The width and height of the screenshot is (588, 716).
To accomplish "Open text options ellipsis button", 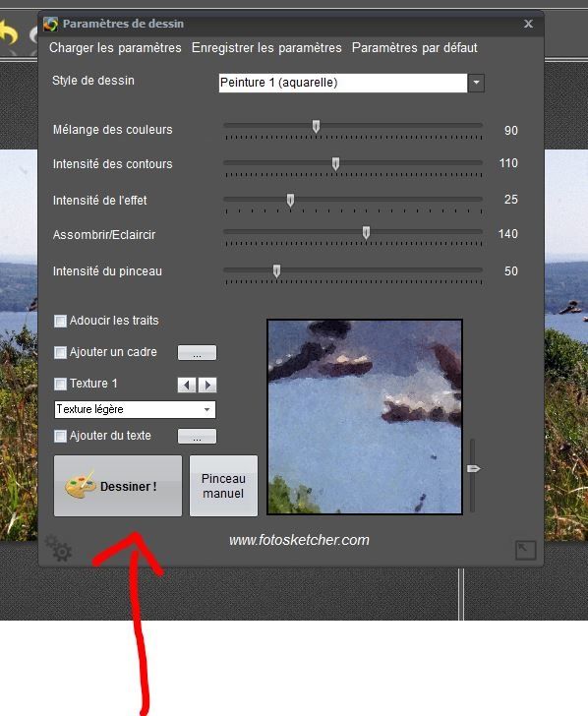I will (x=197, y=436).
